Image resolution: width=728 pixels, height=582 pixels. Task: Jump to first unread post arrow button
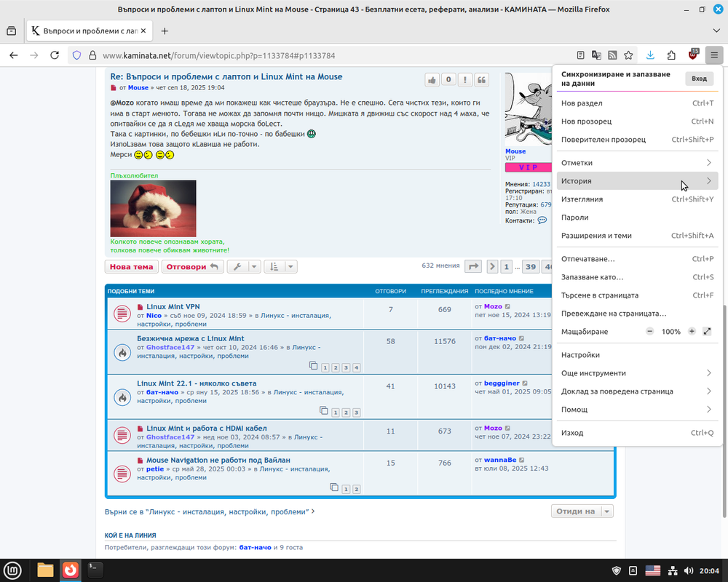pos(472,266)
